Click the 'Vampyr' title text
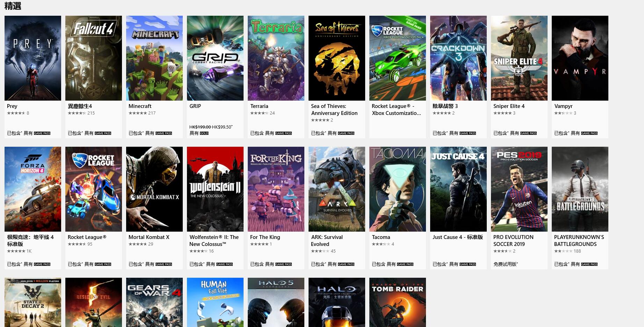The width and height of the screenshot is (644, 327). 564,106
